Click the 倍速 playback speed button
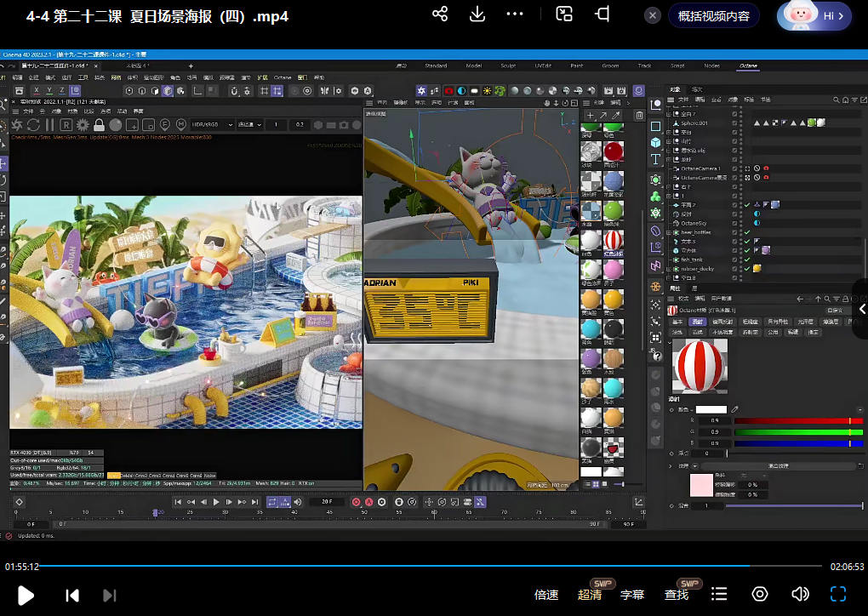This screenshot has width=868, height=616. (x=546, y=595)
